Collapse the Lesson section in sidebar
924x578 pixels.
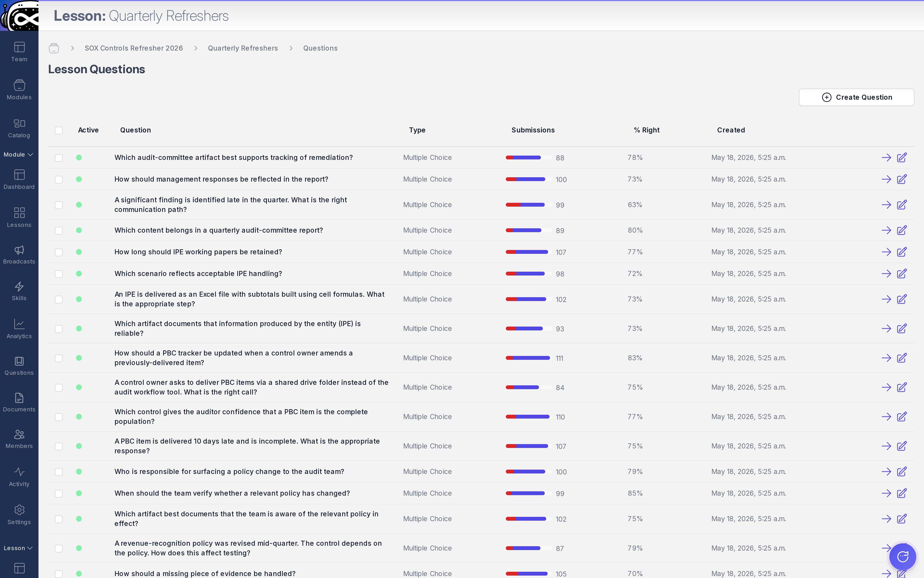tap(18, 548)
